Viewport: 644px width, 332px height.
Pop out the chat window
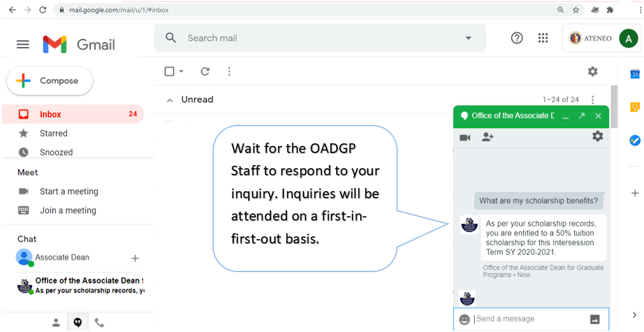pyautogui.click(x=582, y=116)
